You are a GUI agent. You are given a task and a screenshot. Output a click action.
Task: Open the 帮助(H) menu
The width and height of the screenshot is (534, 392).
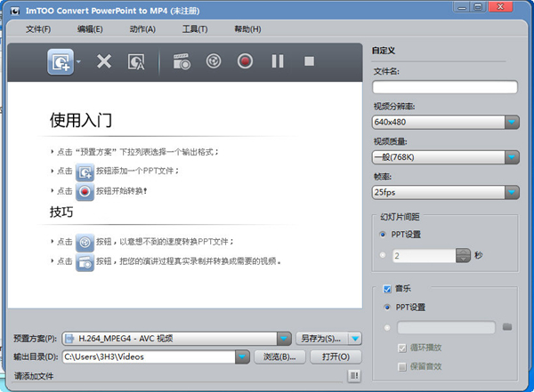(247, 29)
